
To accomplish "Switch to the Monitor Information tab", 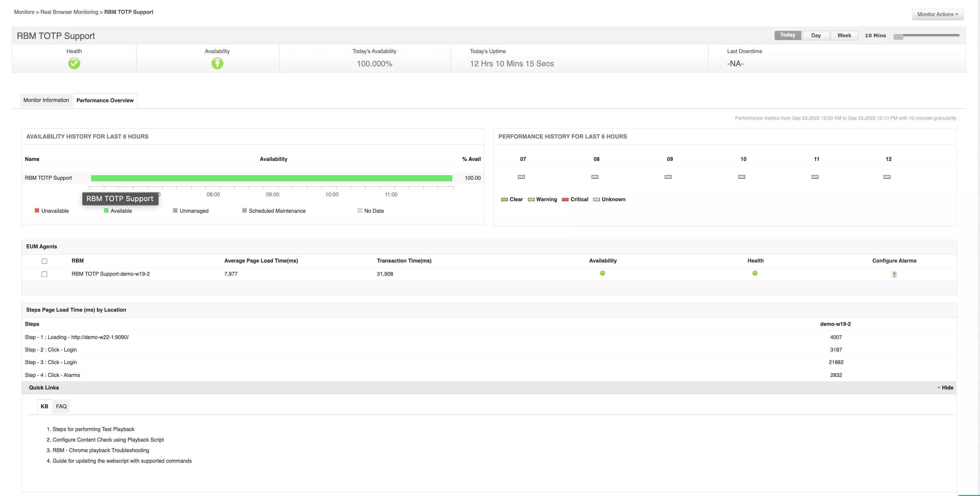I will pyautogui.click(x=46, y=100).
